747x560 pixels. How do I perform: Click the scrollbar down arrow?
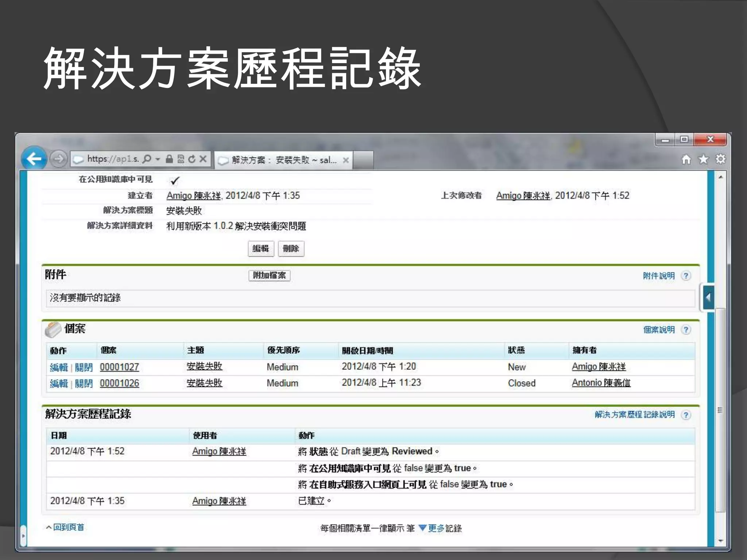click(x=720, y=541)
